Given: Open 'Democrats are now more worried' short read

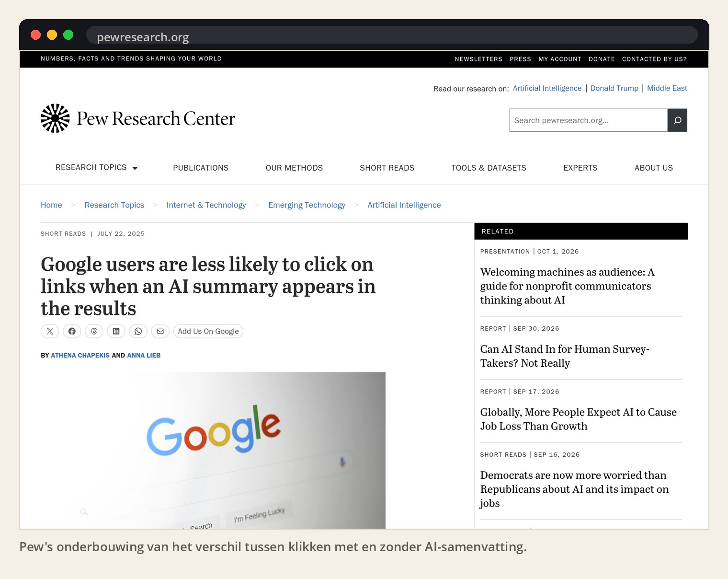Looking at the screenshot, I should [x=574, y=489].
